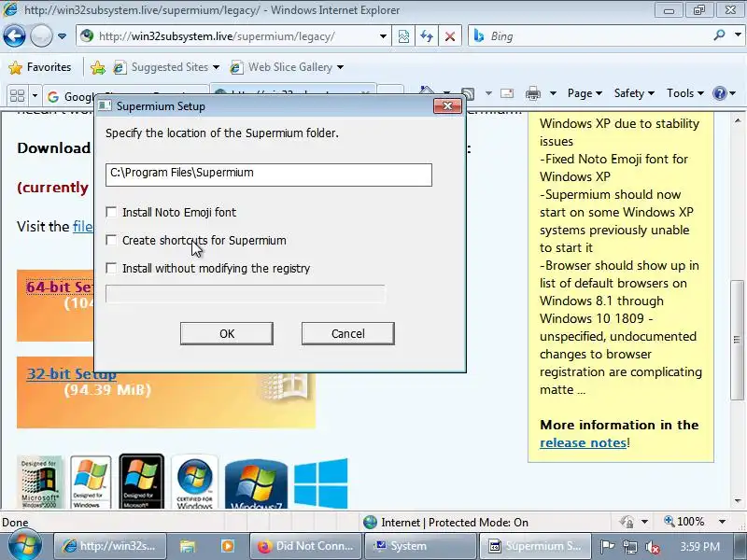Screen dimensions: 747x560
Task: Click the 100% zoom magnifier button
Action: (x=684, y=522)
